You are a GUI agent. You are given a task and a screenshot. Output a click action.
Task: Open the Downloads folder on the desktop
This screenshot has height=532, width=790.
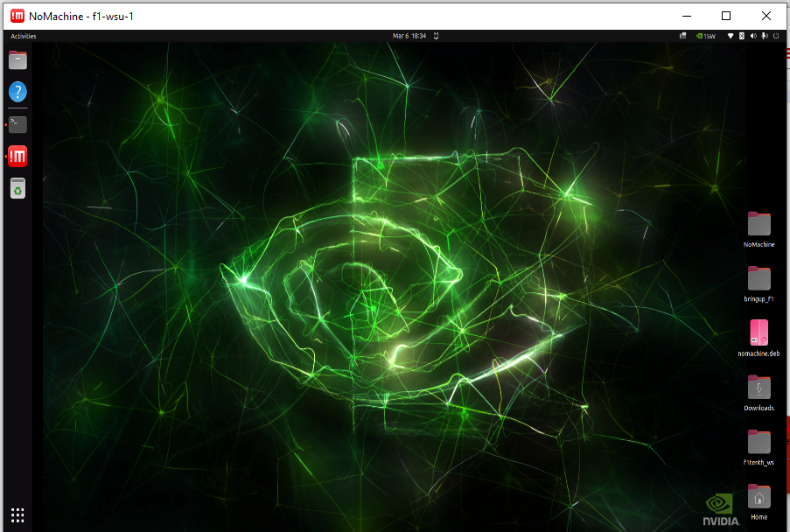point(759,388)
